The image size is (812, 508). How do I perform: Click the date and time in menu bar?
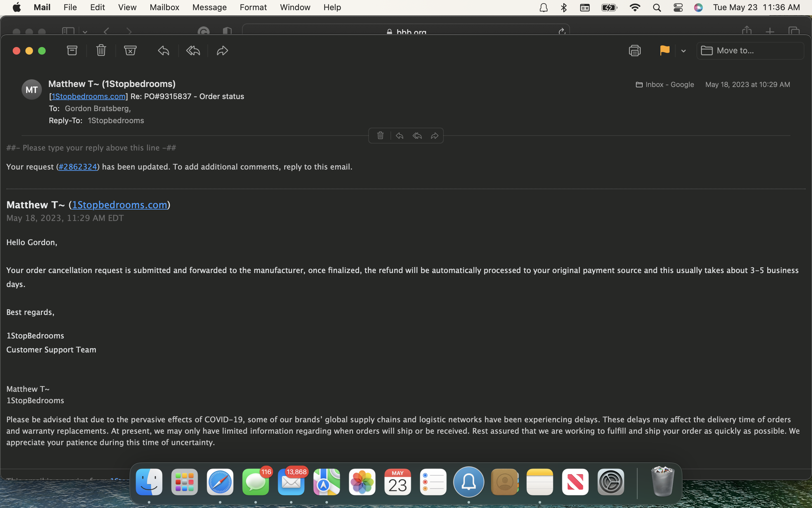tap(756, 7)
